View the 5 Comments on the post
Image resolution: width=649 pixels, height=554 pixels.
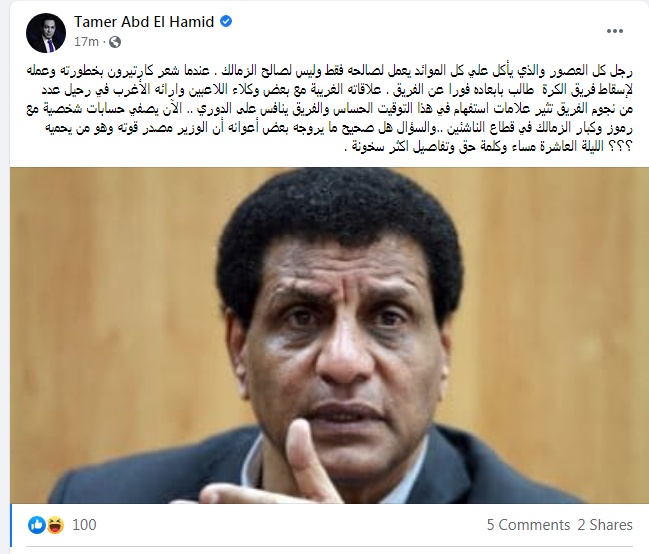(528, 525)
